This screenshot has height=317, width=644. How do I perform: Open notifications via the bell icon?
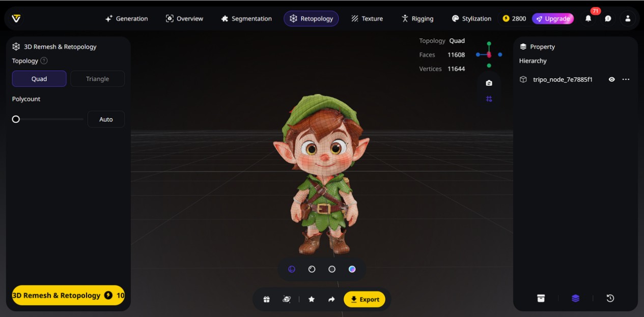[588, 18]
